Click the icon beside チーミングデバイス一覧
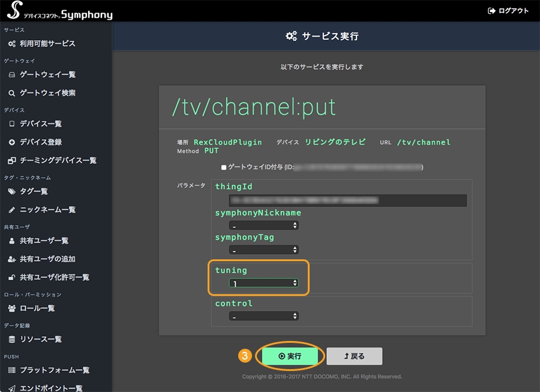The image size is (540, 392). point(12,160)
